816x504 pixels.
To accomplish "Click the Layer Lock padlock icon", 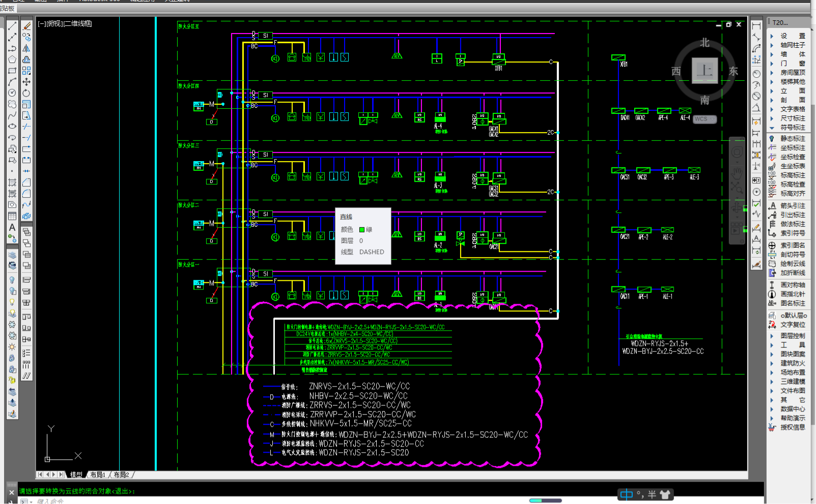I will pyautogui.click(x=12, y=358).
